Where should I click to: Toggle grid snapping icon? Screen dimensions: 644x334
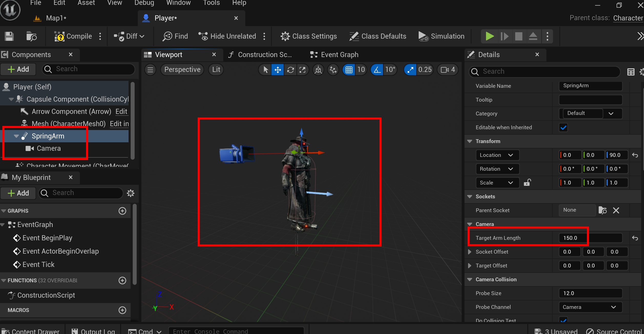[x=349, y=70]
